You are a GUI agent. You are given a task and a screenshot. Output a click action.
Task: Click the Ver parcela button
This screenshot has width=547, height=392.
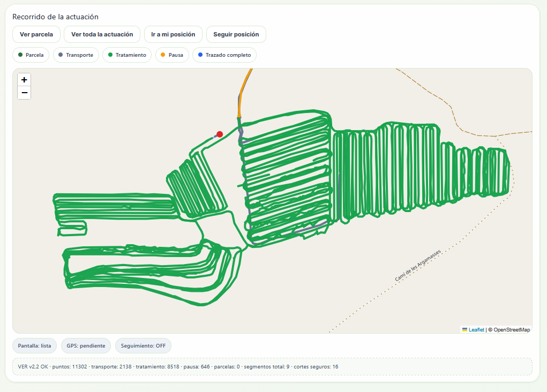tap(36, 34)
